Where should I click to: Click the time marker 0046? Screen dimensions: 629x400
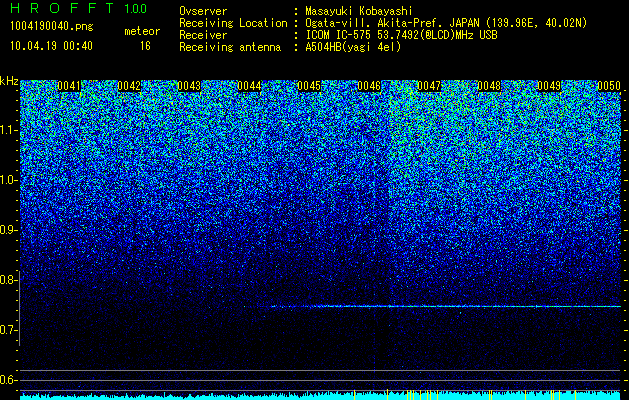tap(369, 86)
